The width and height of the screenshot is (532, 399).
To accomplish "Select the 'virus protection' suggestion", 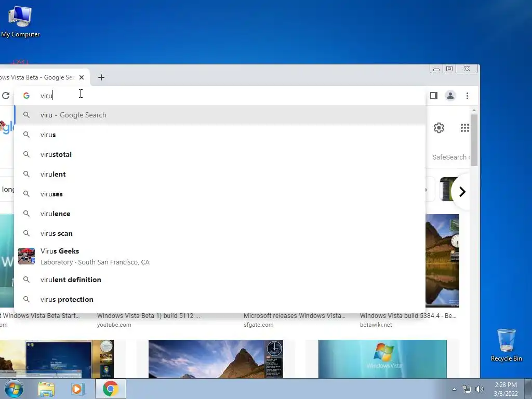I will point(220,299).
